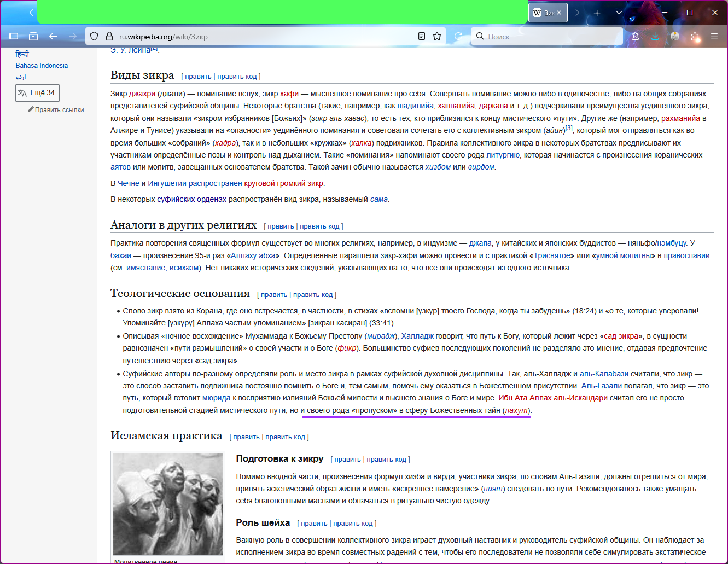Open the джапа link
Screen dimensions: 728x564
(x=480, y=243)
